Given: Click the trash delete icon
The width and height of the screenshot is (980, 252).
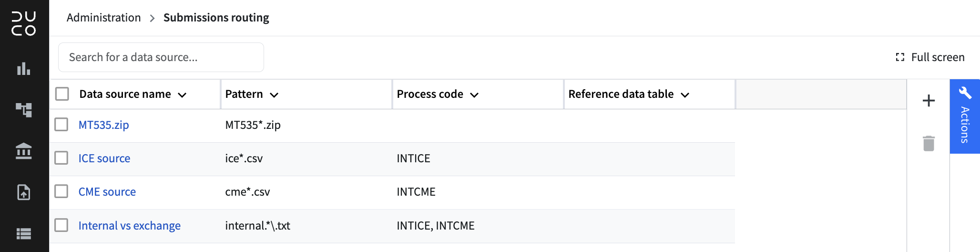Looking at the screenshot, I should click(929, 143).
